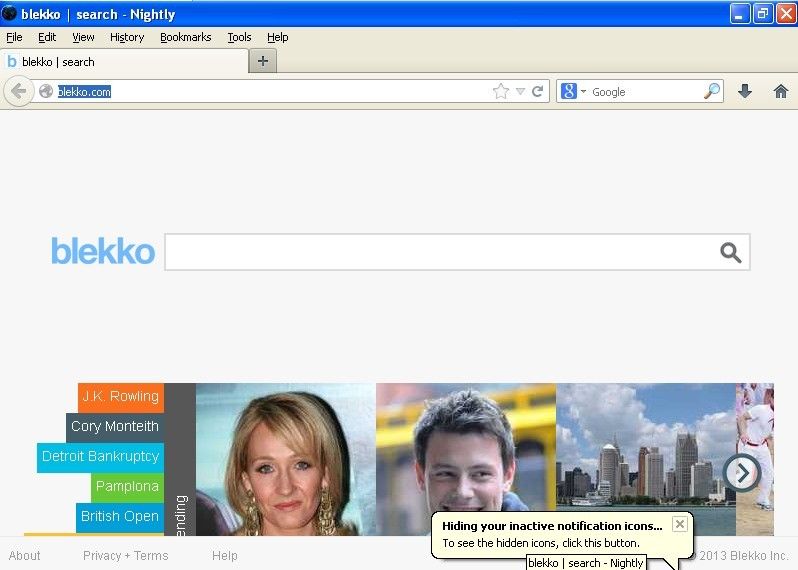
Task: Restore down the Nightly browser window
Action: (762, 14)
